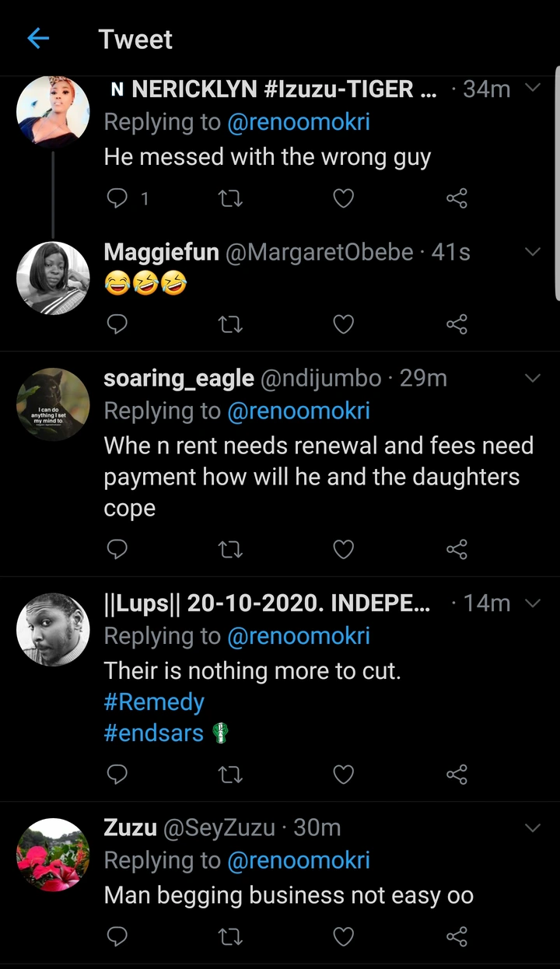Expand options chevron on Maggiefun's tweet

(x=533, y=252)
